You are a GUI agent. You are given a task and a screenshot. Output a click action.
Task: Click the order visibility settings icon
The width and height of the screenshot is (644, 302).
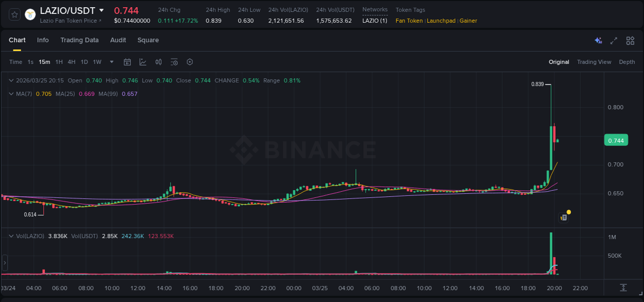pos(174,62)
